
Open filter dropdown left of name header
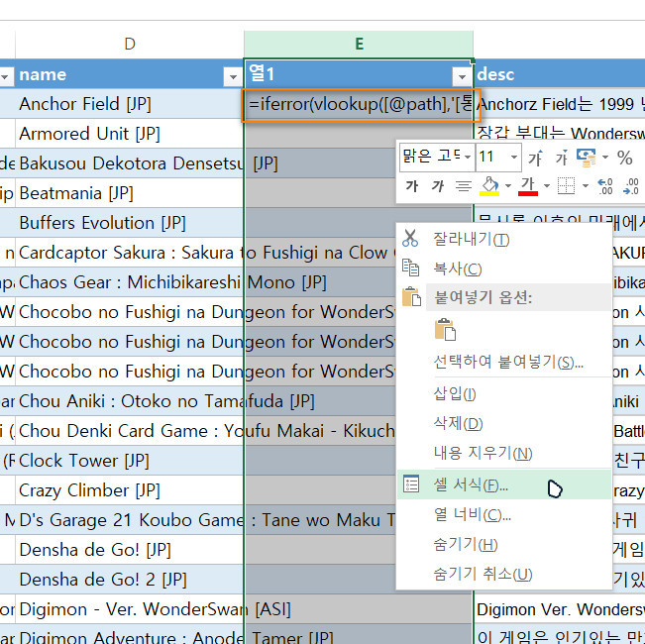tap(5, 76)
